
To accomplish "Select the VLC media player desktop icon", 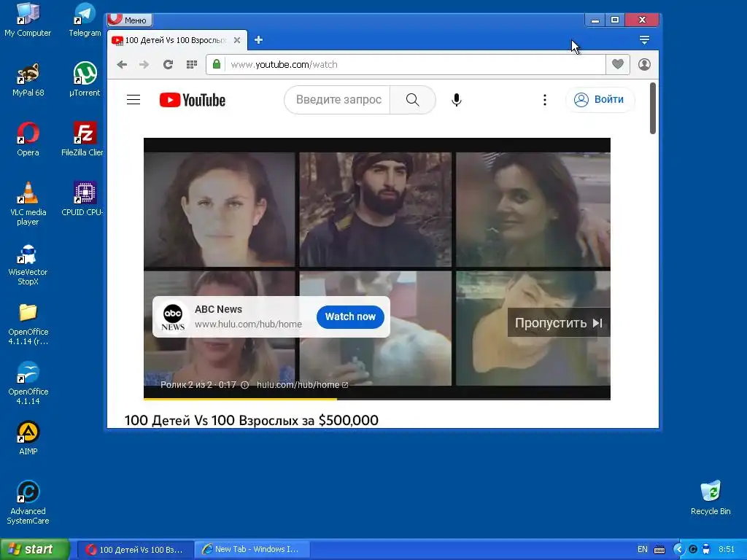I will pyautogui.click(x=28, y=204).
